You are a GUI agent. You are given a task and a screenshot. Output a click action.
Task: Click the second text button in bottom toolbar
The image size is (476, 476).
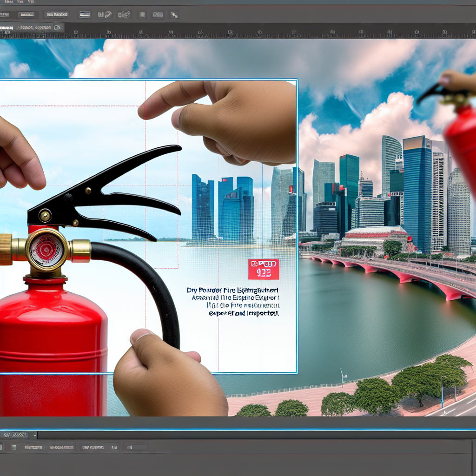(61, 447)
